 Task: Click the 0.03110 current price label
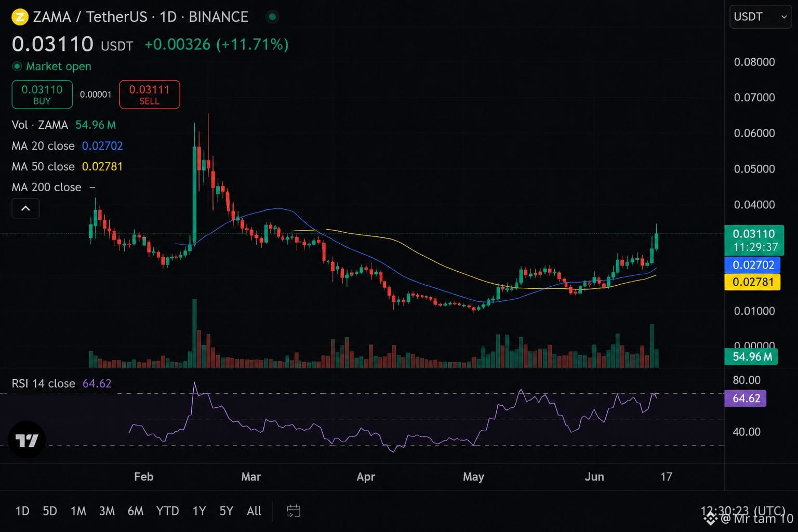[754, 240]
